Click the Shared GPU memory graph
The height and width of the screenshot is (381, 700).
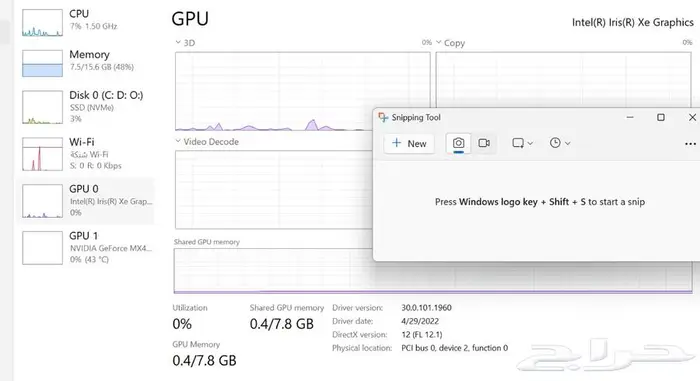[x=273, y=271]
